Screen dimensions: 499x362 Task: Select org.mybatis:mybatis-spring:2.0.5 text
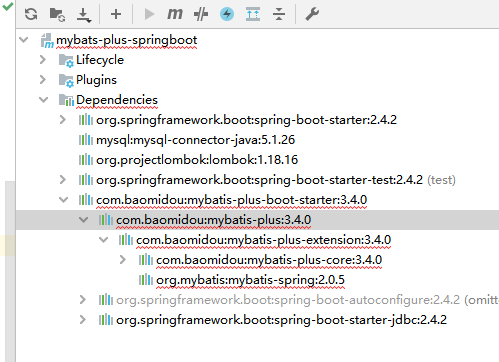pos(250,280)
